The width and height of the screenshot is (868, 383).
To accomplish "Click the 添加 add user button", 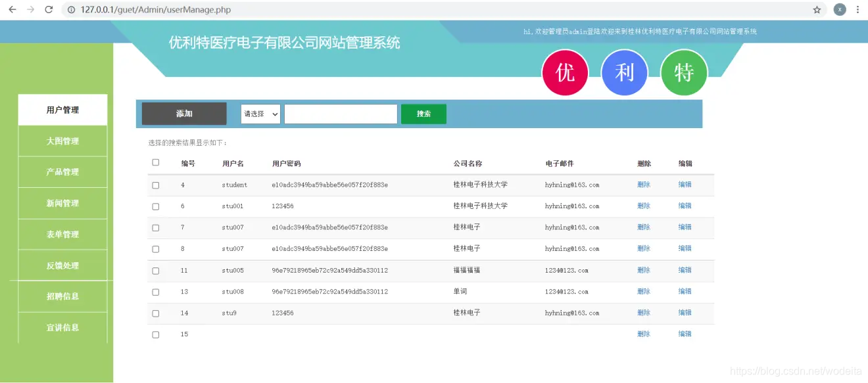I will coord(184,114).
